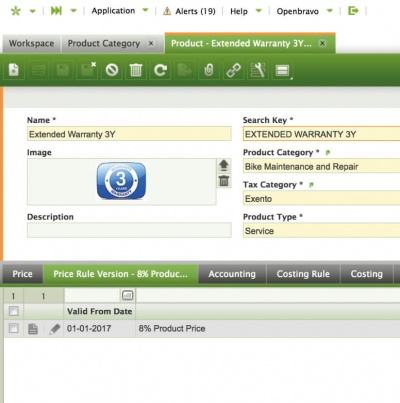400x403 pixels.
Task: Open the 01-01-2017 row in form view
Action: 33,329
